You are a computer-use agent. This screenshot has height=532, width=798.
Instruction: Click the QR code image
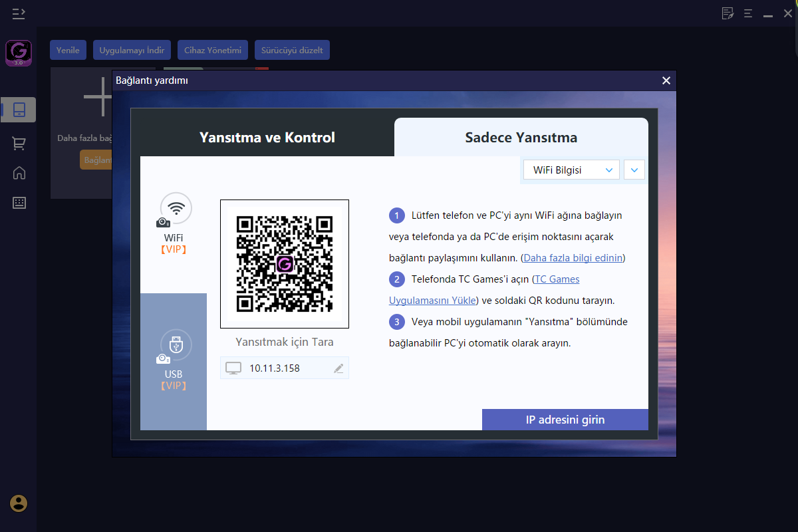(x=285, y=264)
